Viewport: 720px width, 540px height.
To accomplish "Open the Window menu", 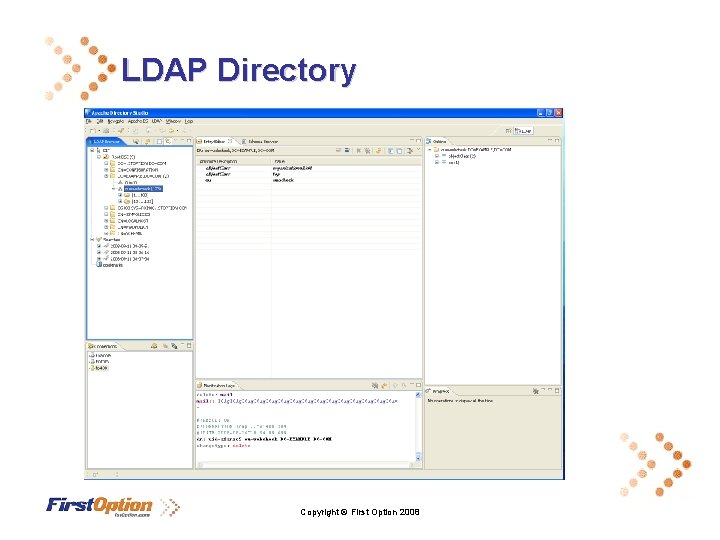I will tap(173, 122).
